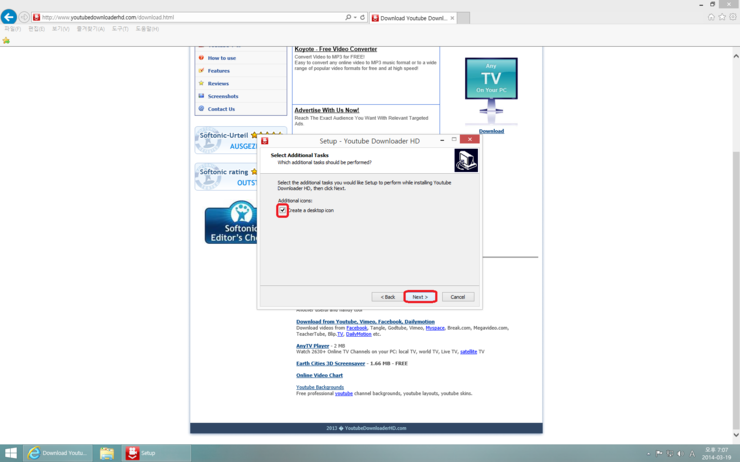This screenshot has height=462, width=740.
Task: Click the network icon in system tray
Action: coord(670,454)
